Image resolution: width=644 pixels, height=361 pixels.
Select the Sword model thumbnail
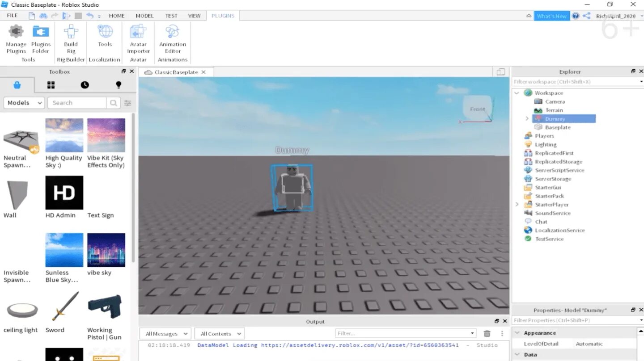tap(65, 307)
